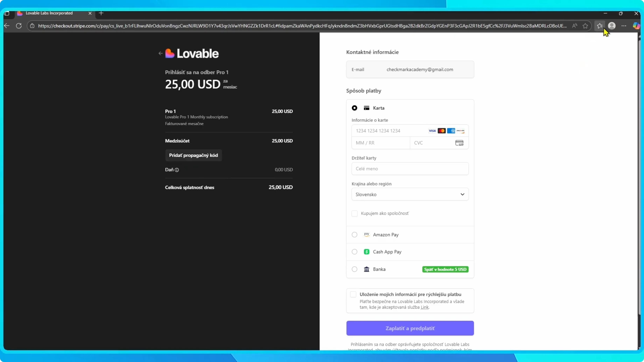This screenshot has height=362, width=644.
Task: Click the Prihlásiť sa na odber Pro 1 text
Action: [197, 72]
